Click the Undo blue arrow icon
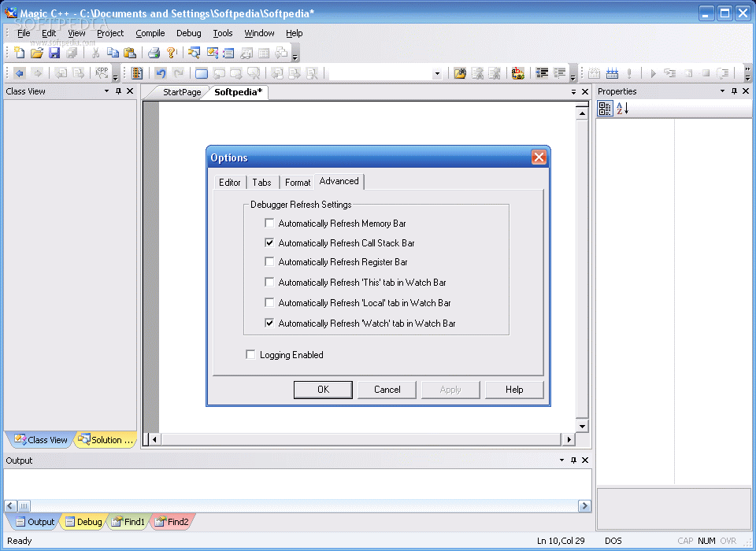This screenshot has height=551, width=756. pyautogui.click(x=161, y=73)
